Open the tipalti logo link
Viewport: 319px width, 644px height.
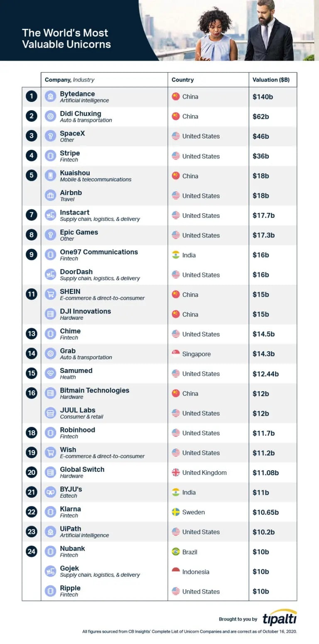[280, 617]
